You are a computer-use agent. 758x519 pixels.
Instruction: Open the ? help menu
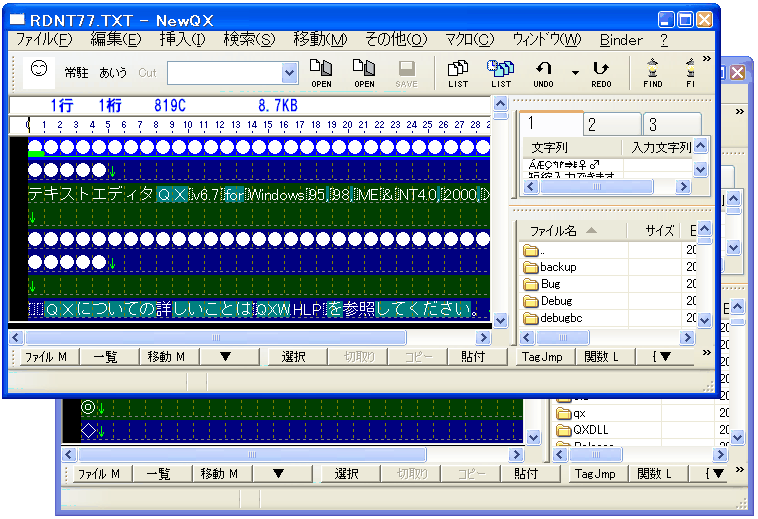click(x=664, y=40)
